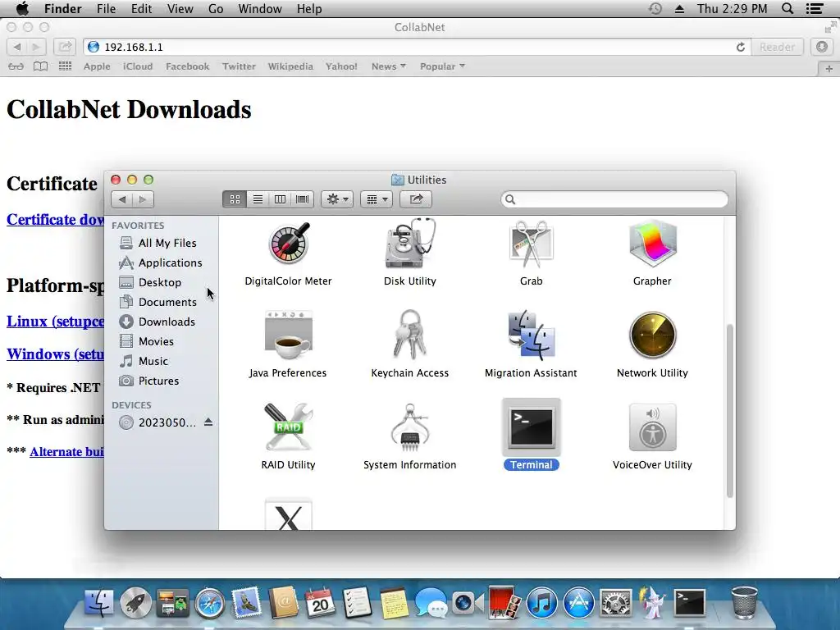Viewport: 840px width, 630px height.
Task: Open the Help menu
Action: tap(309, 9)
